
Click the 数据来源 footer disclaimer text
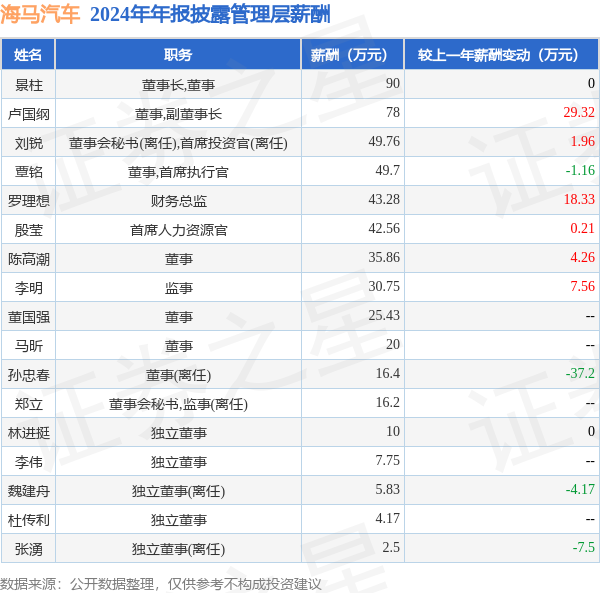click(x=161, y=584)
